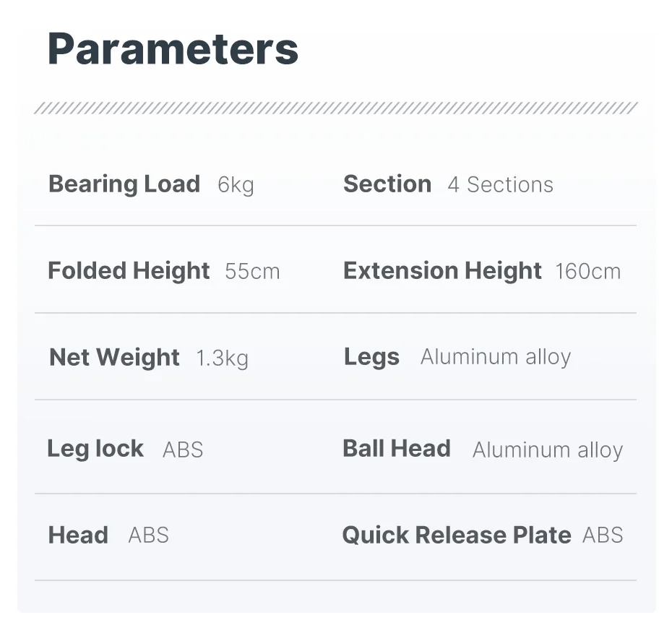Click the 55cm folded height value
Viewport: 672px width, 628px height.
point(252,272)
